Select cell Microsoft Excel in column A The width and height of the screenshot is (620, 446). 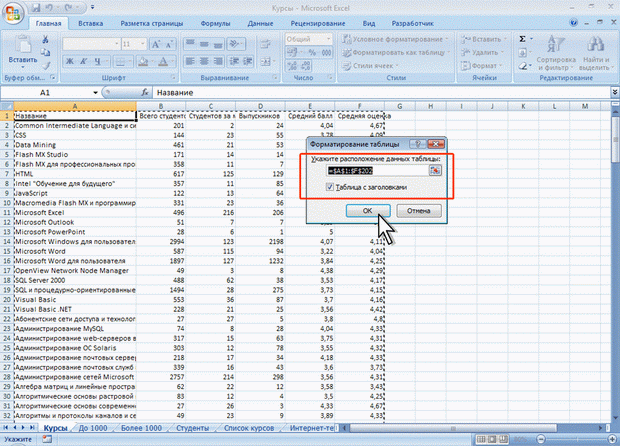(x=75, y=212)
